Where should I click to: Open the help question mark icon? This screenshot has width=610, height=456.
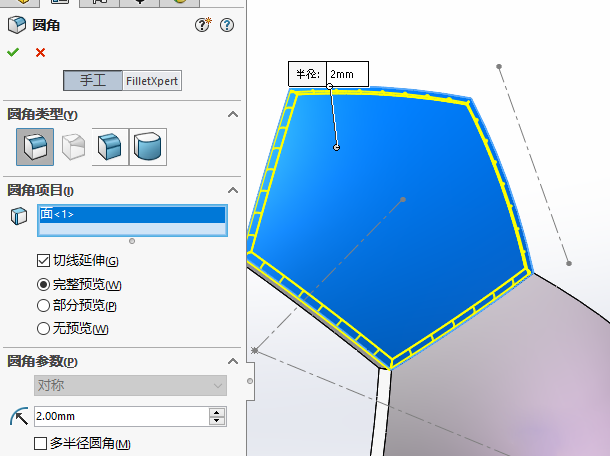pyautogui.click(x=203, y=26)
